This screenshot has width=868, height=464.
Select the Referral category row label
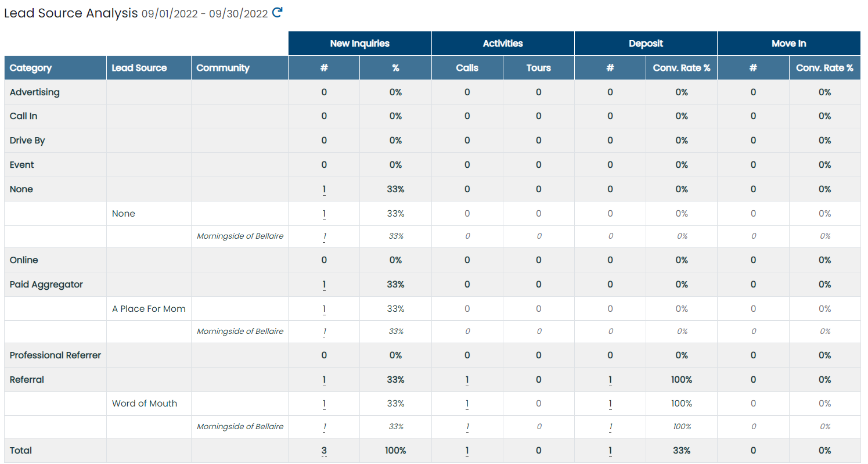click(x=27, y=380)
